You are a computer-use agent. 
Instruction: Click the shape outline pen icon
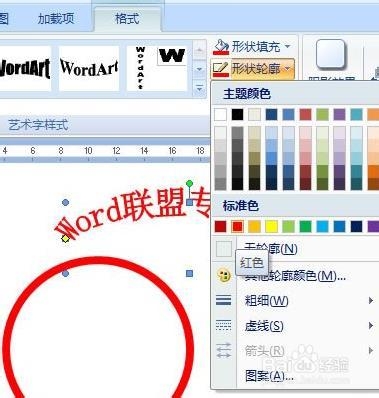tap(221, 69)
